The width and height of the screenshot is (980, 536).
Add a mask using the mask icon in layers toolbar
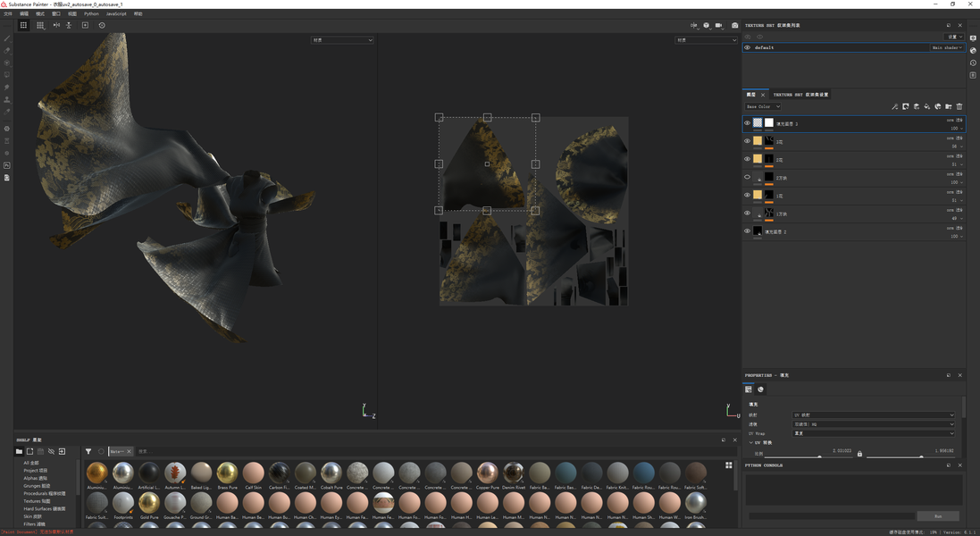(906, 107)
